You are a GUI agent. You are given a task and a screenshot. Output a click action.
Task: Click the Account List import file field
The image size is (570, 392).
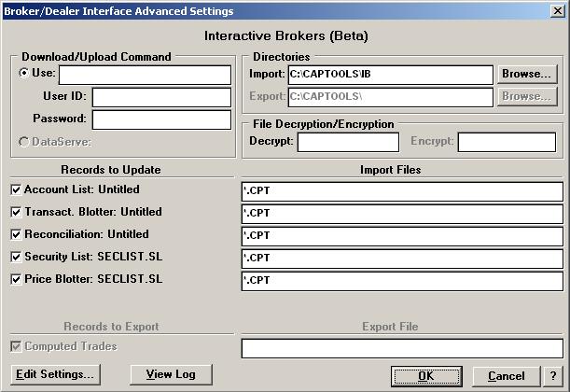point(402,191)
